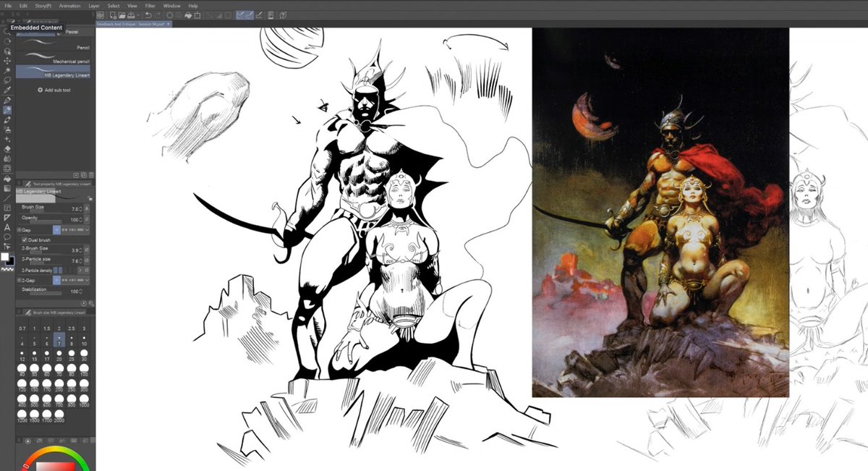Select the Pen tool
This screenshot has height=471, width=868.
(7, 100)
